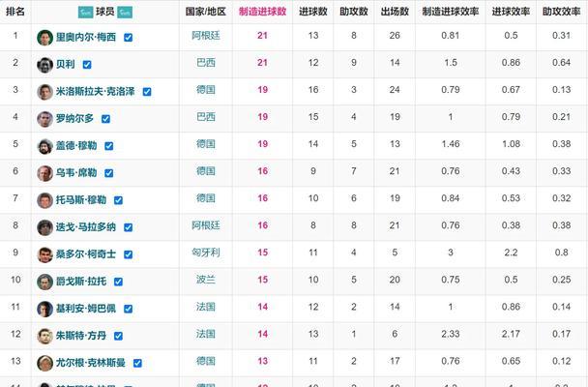Untick the checkbox for 迭戈·马拉多纳
This screenshot has width=588, height=387.
129,227
